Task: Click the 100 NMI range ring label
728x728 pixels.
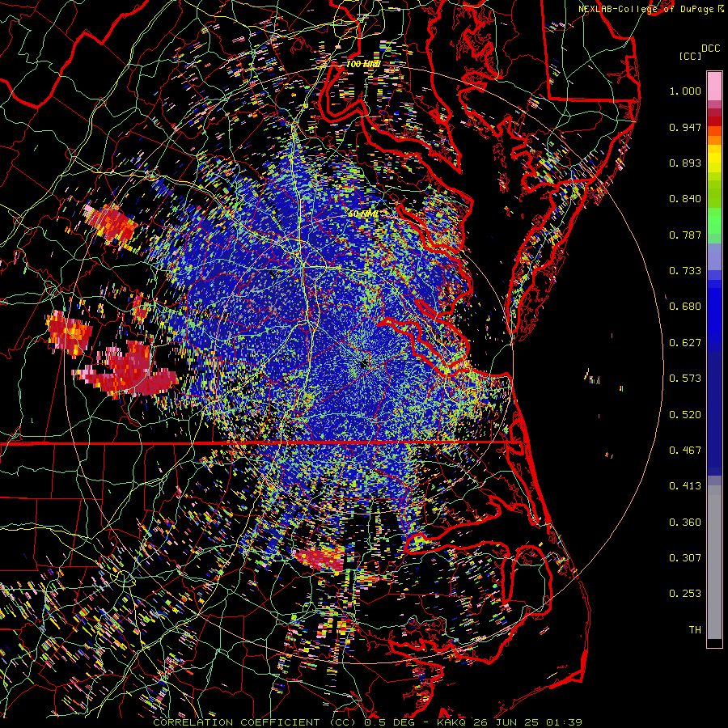Action: tap(363, 64)
